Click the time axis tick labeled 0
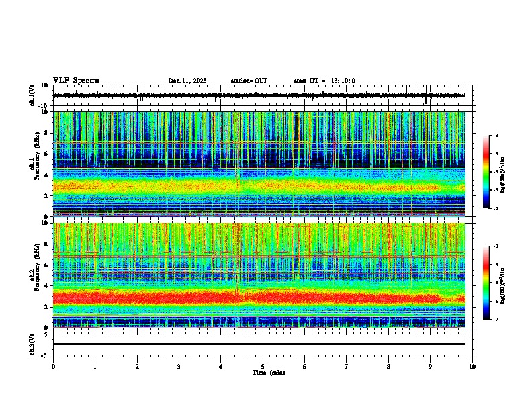This screenshot has height=411, width=532. pyautogui.click(x=53, y=367)
